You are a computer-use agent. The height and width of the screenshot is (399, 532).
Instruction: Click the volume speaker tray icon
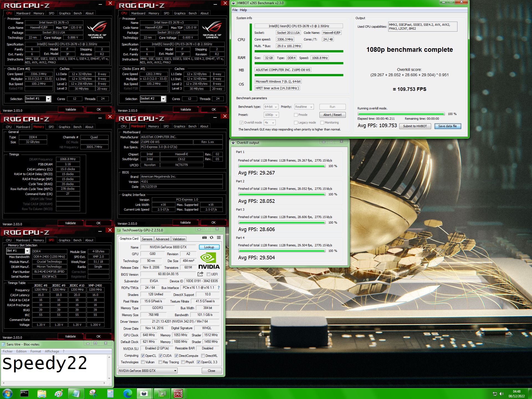point(501,394)
